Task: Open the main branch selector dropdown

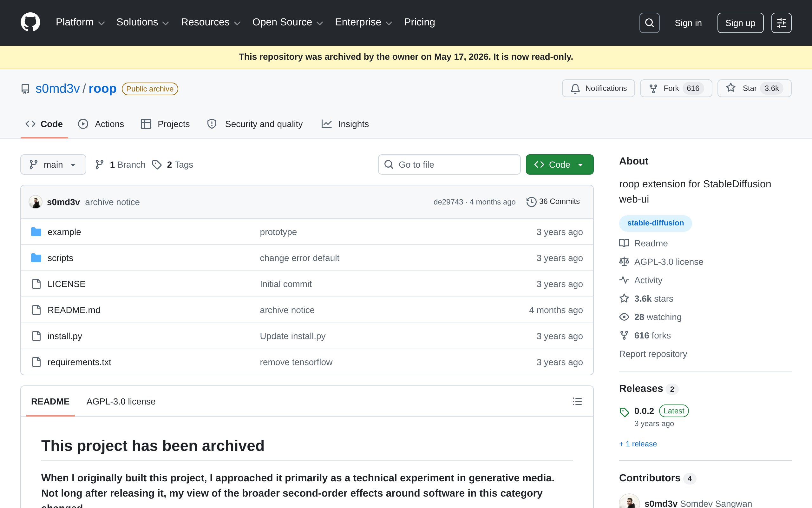Action: point(53,164)
